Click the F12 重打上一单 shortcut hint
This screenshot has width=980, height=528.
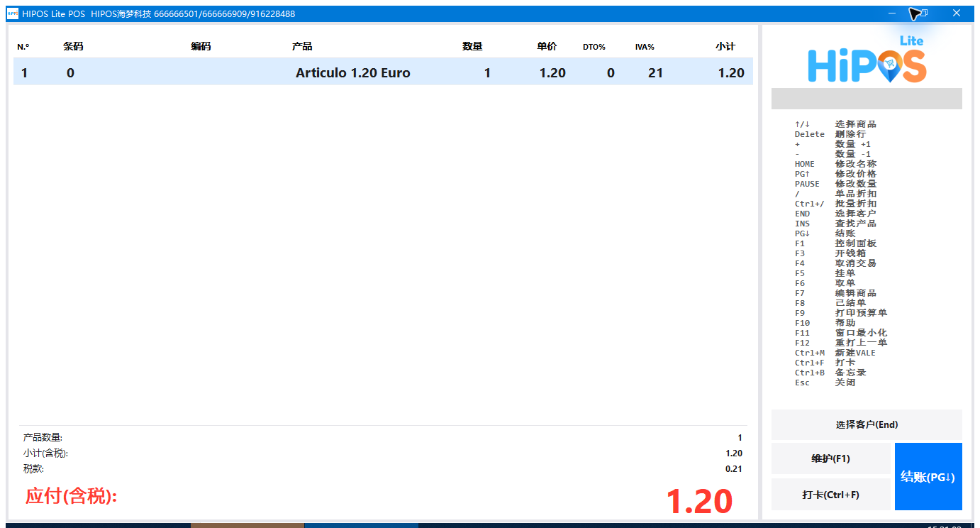coord(841,343)
